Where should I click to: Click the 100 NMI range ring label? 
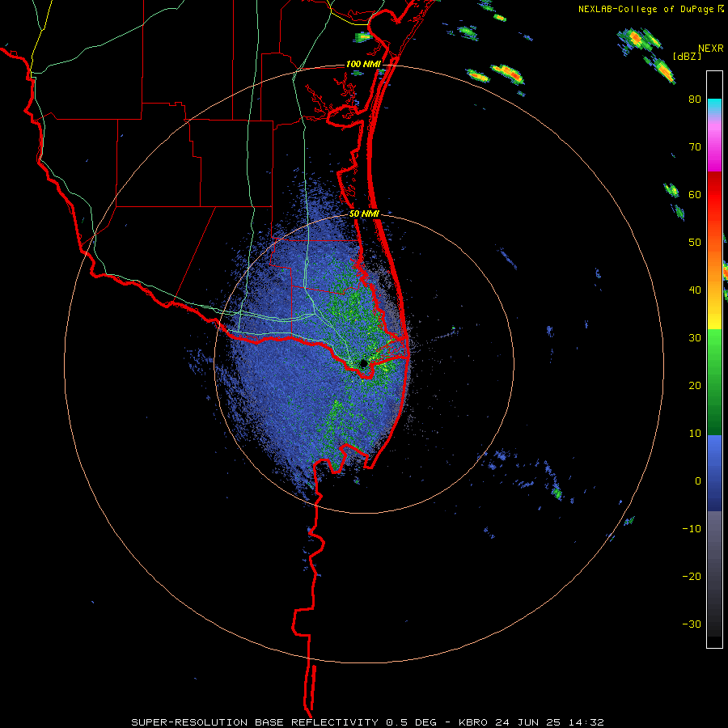pyautogui.click(x=363, y=64)
